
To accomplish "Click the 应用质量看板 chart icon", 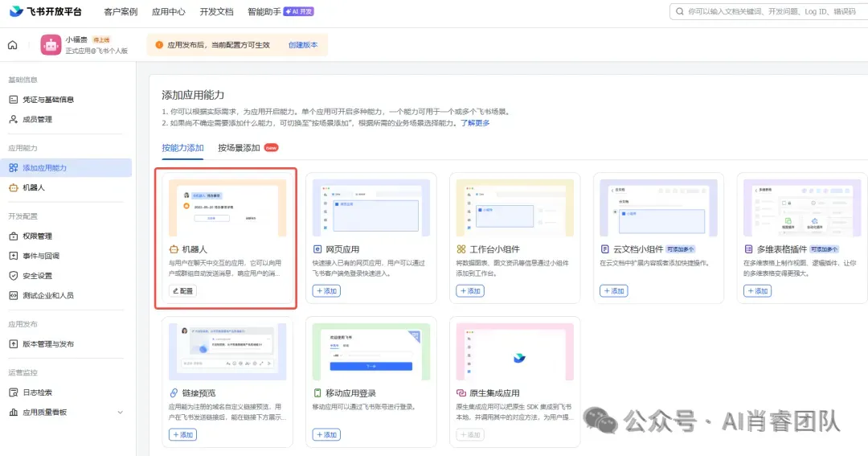I will 14,413.
